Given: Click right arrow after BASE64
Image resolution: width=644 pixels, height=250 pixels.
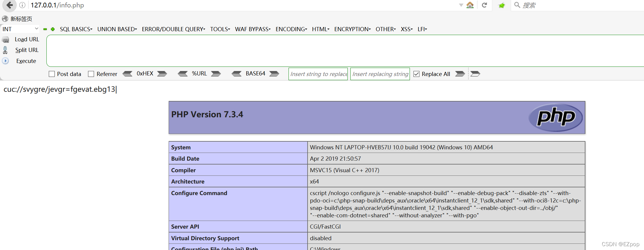Looking at the screenshot, I should pos(274,74).
